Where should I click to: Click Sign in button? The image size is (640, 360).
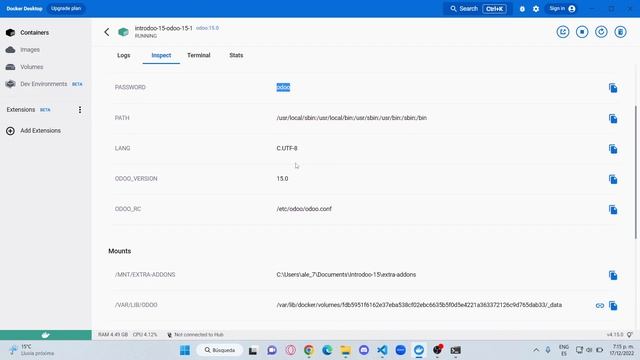tap(562, 9)
